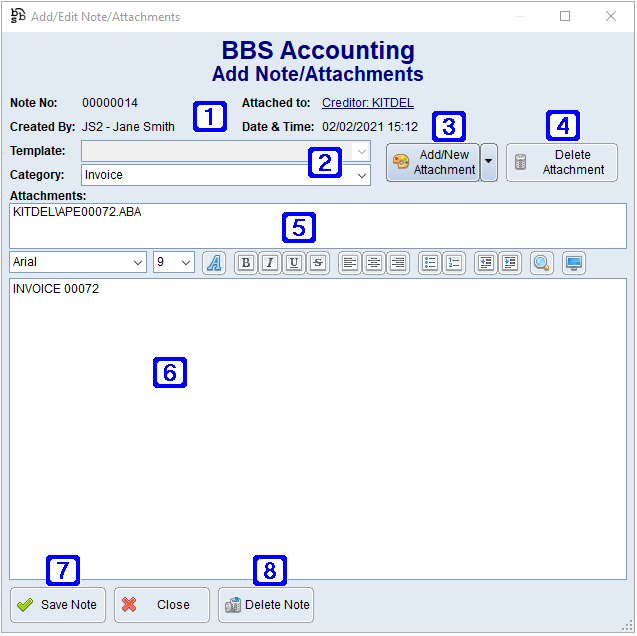Click the monitor display icon

574,263
